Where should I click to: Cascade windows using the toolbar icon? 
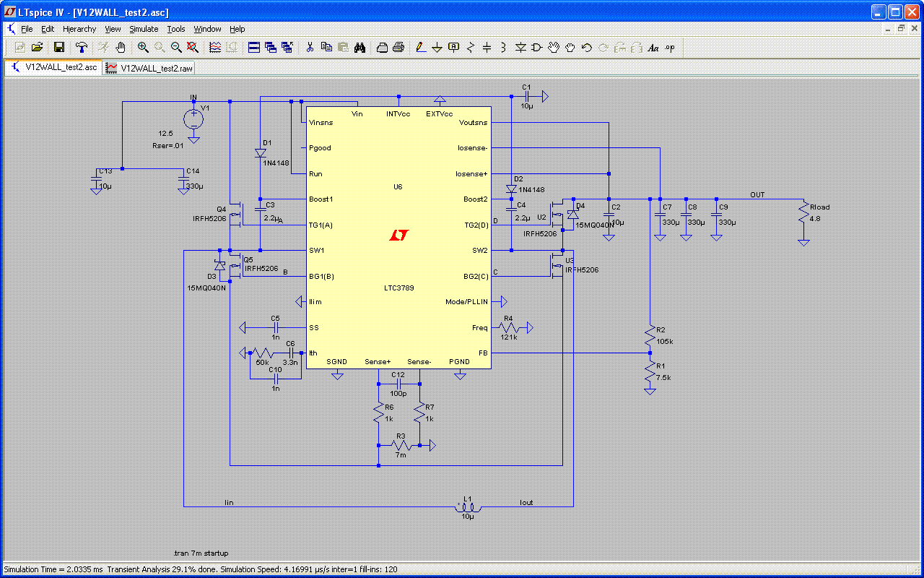pyautogui.click(x=271, y=48)
